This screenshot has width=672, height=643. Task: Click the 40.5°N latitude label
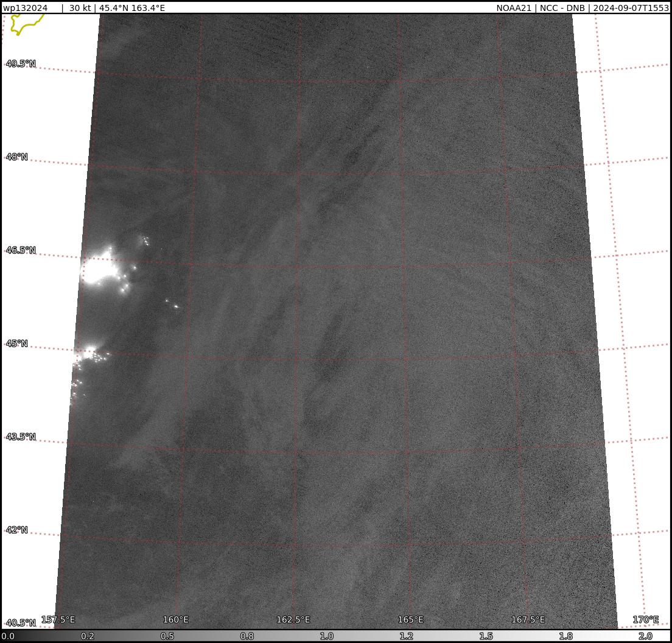click(21, 623)
